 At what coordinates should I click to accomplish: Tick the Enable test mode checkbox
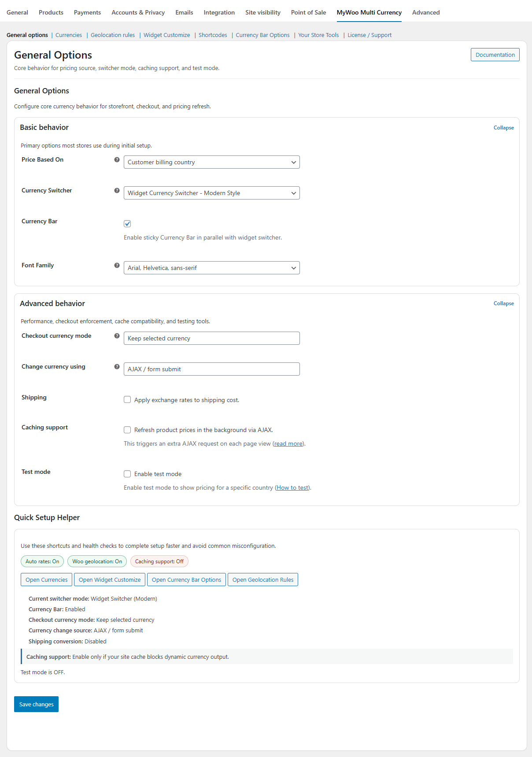pyautogui.click(x=127, y=474)
